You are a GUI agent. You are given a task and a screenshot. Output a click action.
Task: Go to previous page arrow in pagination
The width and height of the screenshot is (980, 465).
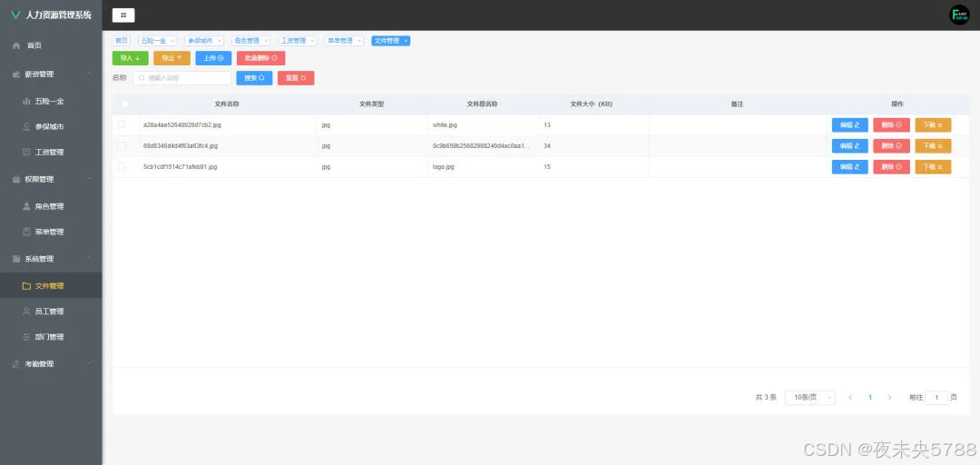(x=850, y=398)
